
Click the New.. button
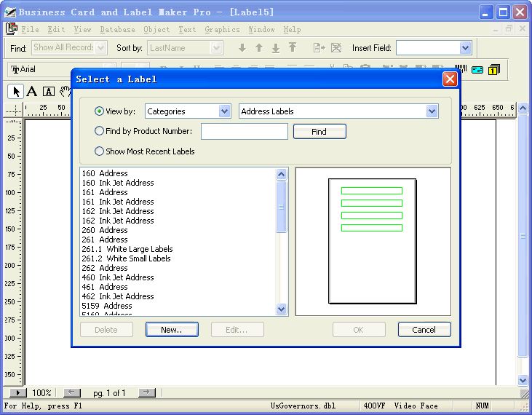click(x=172, y=330)
